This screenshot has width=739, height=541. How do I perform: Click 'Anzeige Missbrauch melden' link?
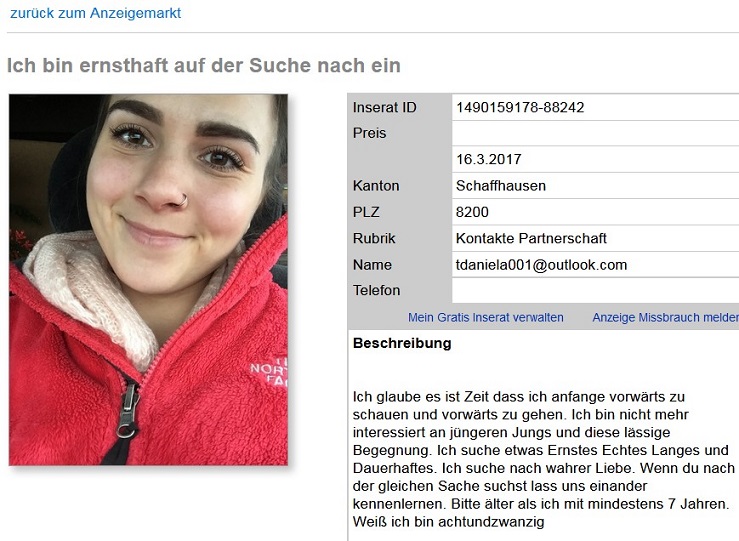pyautogui.click(x=665, y=318)
